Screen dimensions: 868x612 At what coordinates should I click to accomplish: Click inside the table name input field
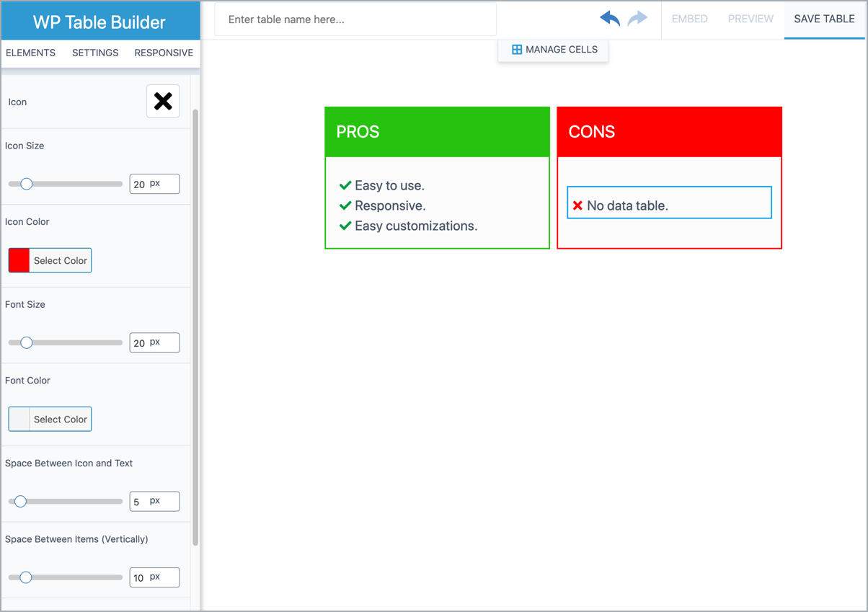coord(355,19)
